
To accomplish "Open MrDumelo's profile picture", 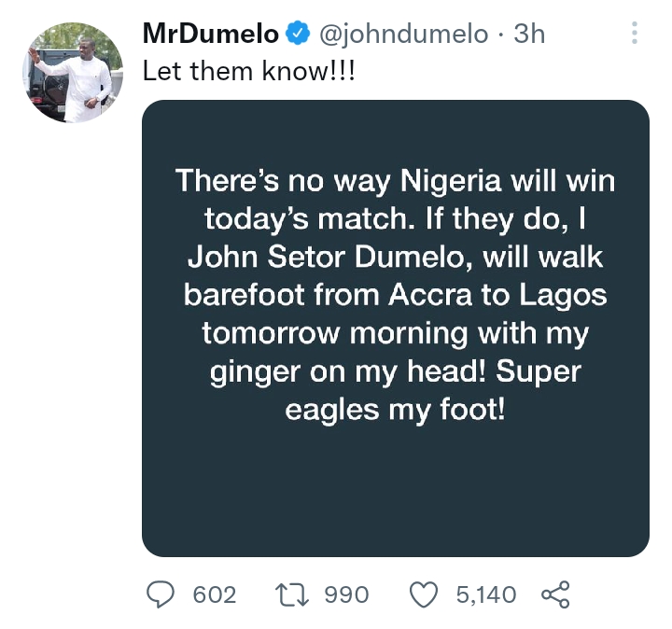I will tap(73, 73).
